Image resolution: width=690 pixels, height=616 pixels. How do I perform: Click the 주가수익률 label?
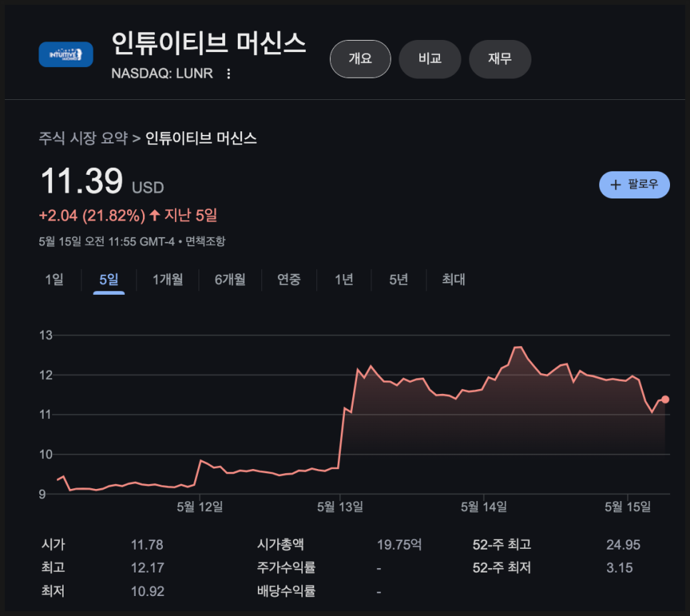(x=286, y=567)
